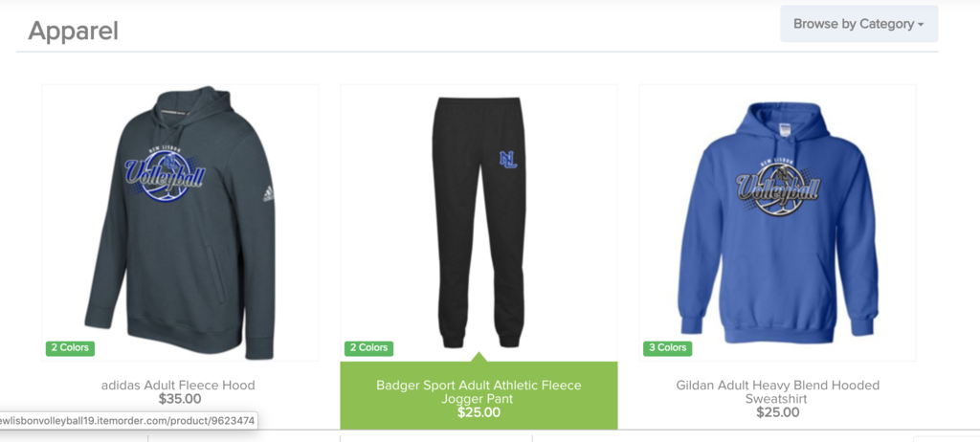Click the green pointer triangle above the jogger caption

pos(479,357)
